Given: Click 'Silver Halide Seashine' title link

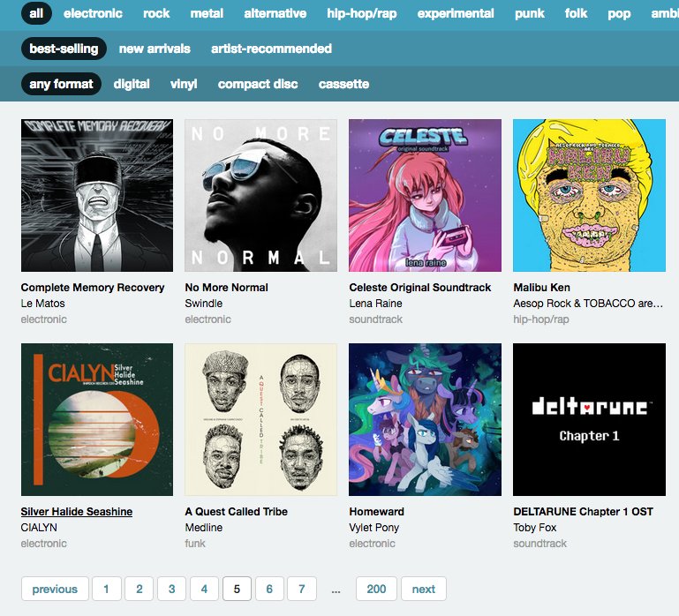Looking at the screenshot, I should [x=77, y=512].
